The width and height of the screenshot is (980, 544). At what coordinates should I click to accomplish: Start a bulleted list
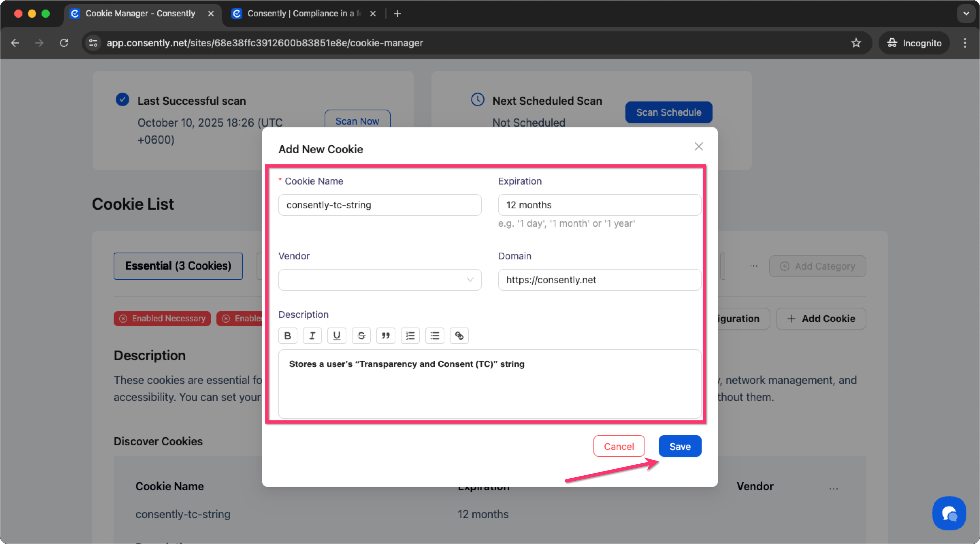coord(435,336)
